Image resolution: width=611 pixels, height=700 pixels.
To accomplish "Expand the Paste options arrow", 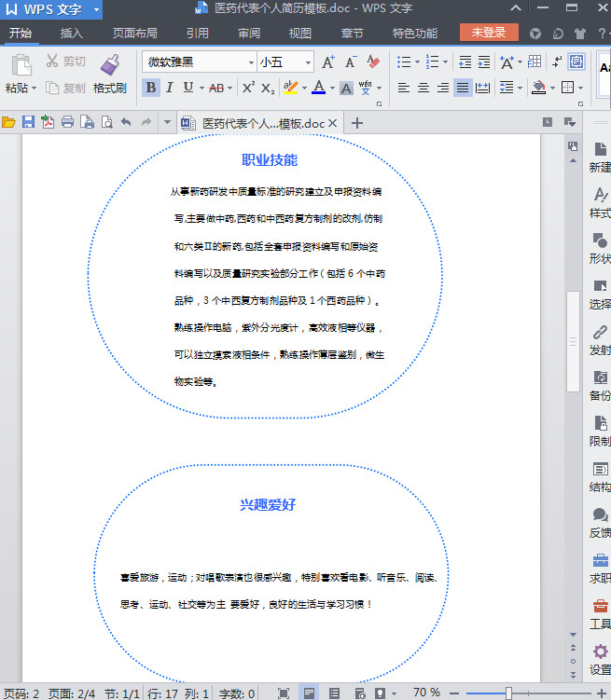I will 34,88.
